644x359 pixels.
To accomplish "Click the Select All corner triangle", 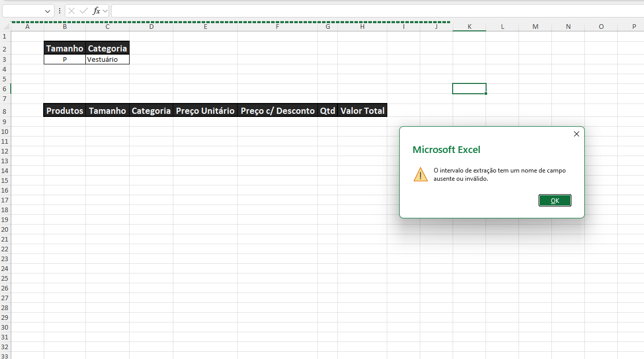I will 6,27.
